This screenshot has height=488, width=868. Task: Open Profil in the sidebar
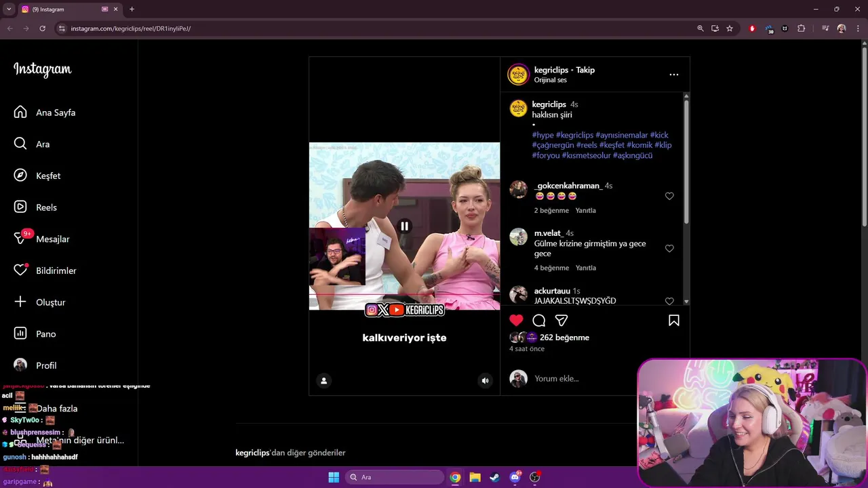point(35,365)
